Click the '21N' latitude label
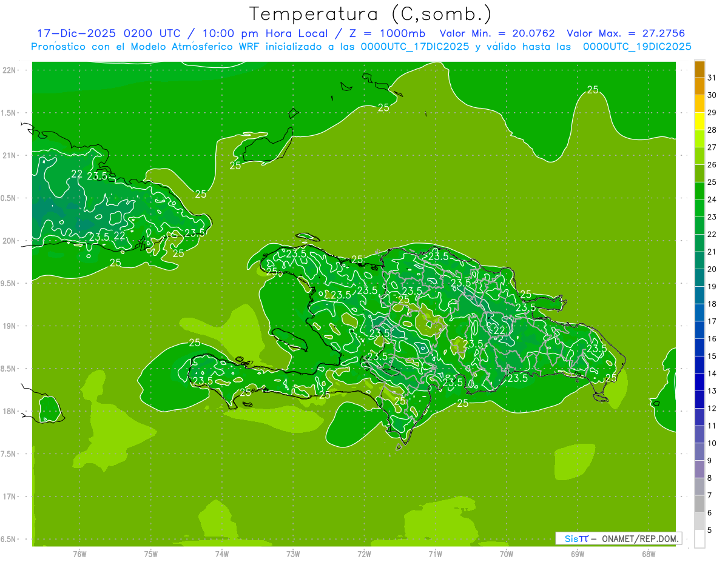 pyautogui.click(x=9, y=156)
